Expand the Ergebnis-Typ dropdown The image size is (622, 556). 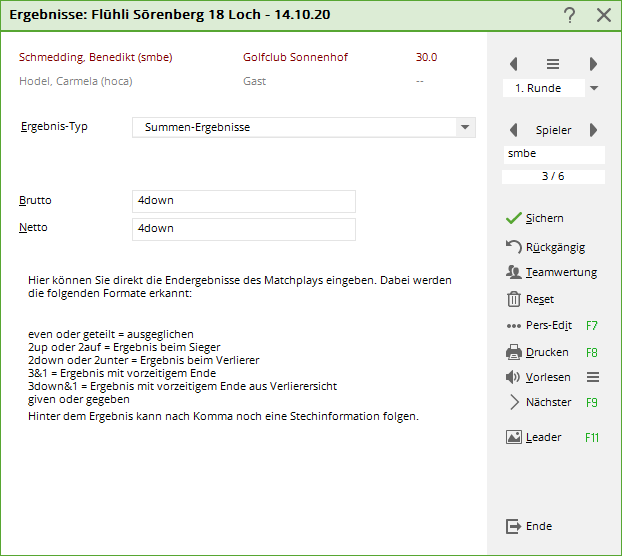(x=464, y=128)
